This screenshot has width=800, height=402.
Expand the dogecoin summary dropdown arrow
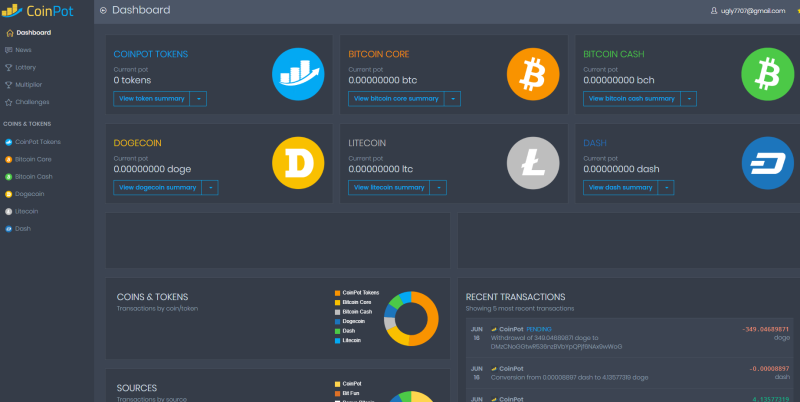(210, 187)
